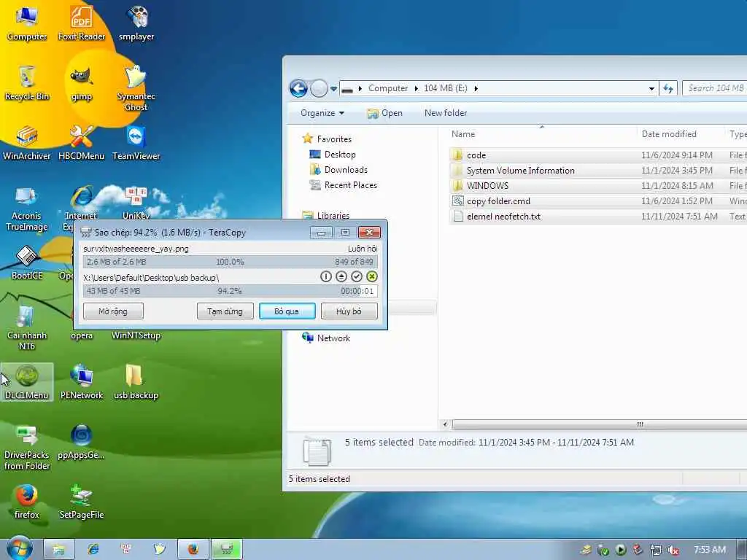Select the Cai nhanh NT6 icon

pyautogui.click(x=27, y=327)
